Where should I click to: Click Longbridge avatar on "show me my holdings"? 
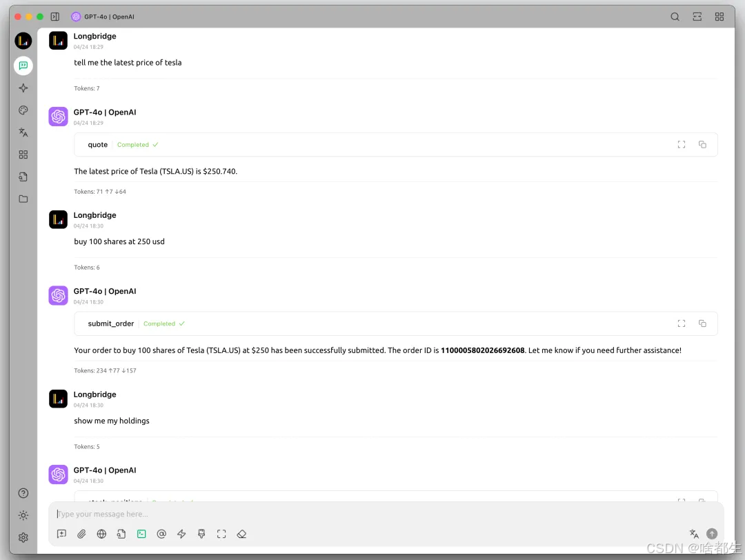58,399
